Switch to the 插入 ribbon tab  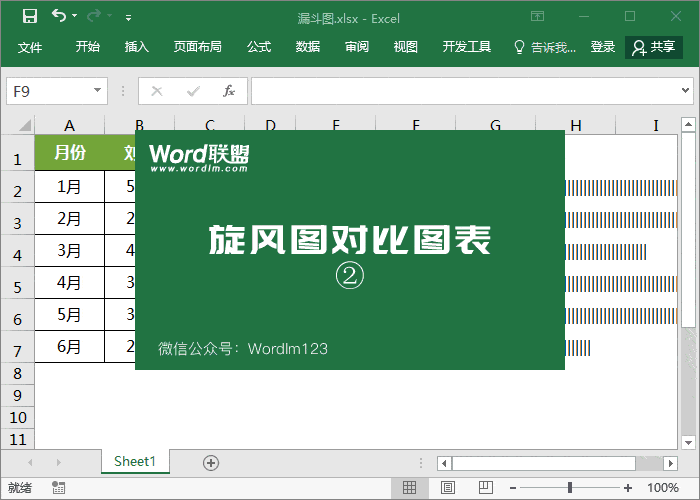pyautogui.click(x=137, y=47)
